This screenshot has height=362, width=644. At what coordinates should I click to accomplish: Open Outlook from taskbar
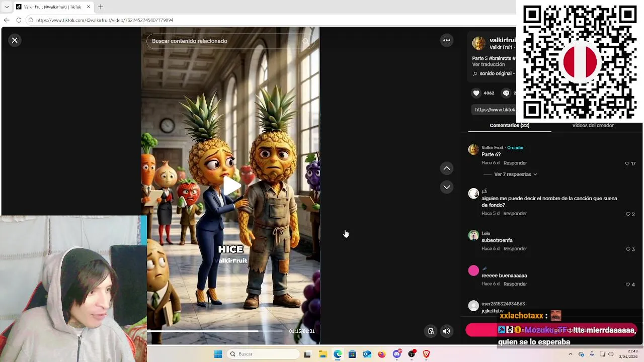point(367,354)
